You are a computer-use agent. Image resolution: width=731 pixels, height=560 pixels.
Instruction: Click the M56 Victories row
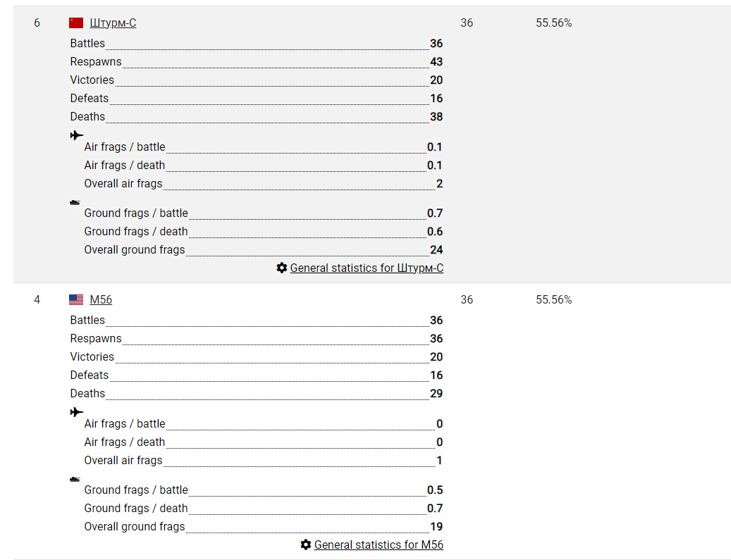[257, 357]
